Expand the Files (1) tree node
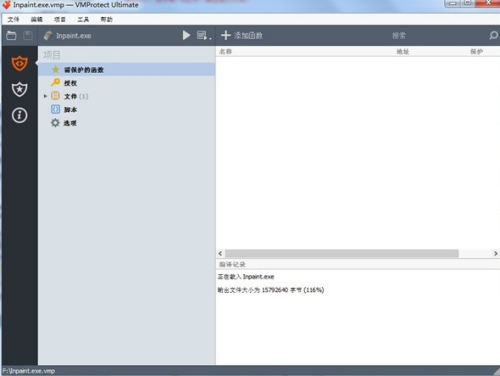The height and width of the screenshot is (376, 500). [x=45, y=96]
